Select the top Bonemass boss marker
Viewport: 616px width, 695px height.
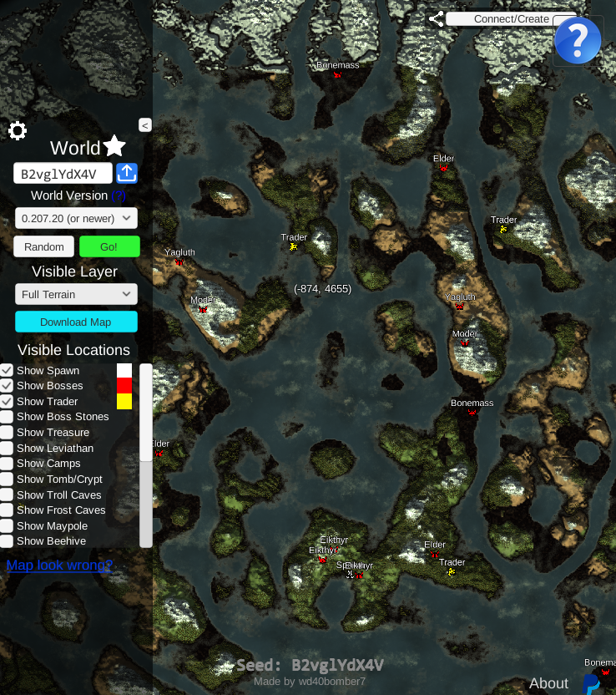pos(337,74)
